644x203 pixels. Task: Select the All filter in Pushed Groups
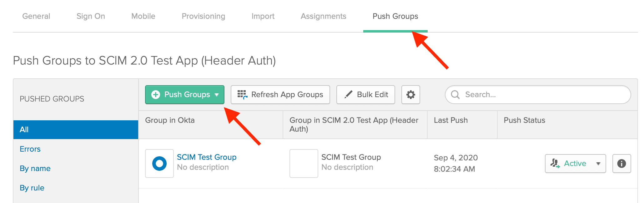tap(24, 129)
